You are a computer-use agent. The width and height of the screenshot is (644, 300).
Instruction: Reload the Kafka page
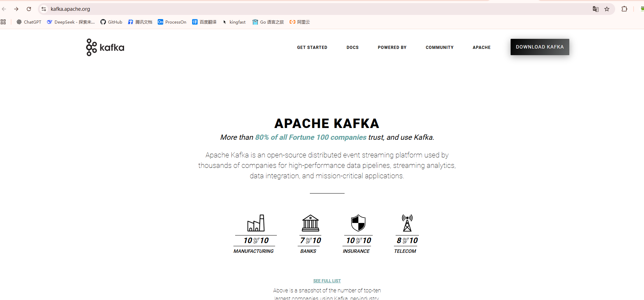click(29, 9)
